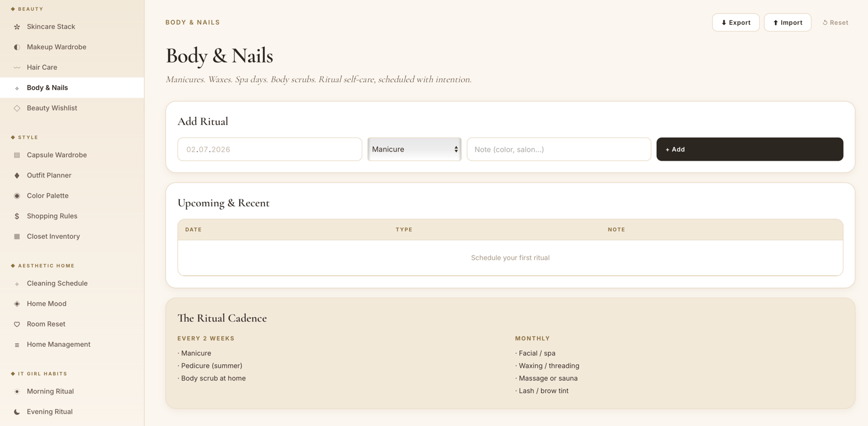Click the Evening Ritual moon icon

point(17,412)
